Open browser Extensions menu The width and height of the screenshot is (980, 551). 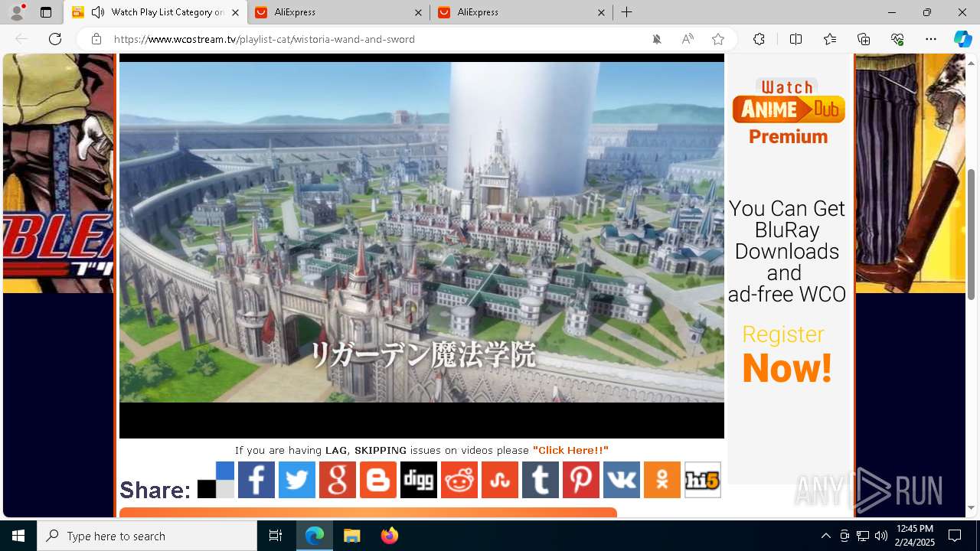(759, 39)
